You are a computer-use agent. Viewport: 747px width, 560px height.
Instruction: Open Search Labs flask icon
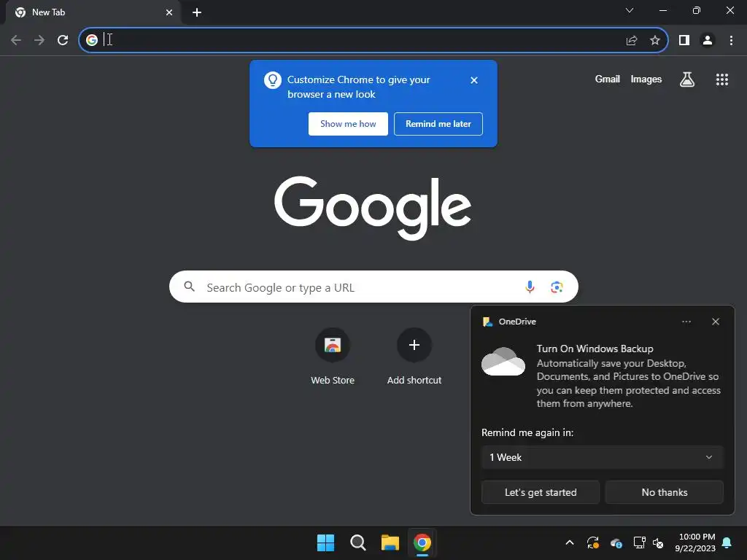[x=687, y=79]
